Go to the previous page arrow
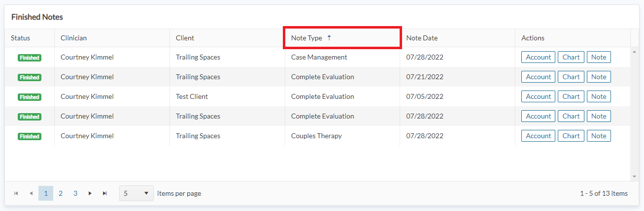 click(x=31, y=193)
